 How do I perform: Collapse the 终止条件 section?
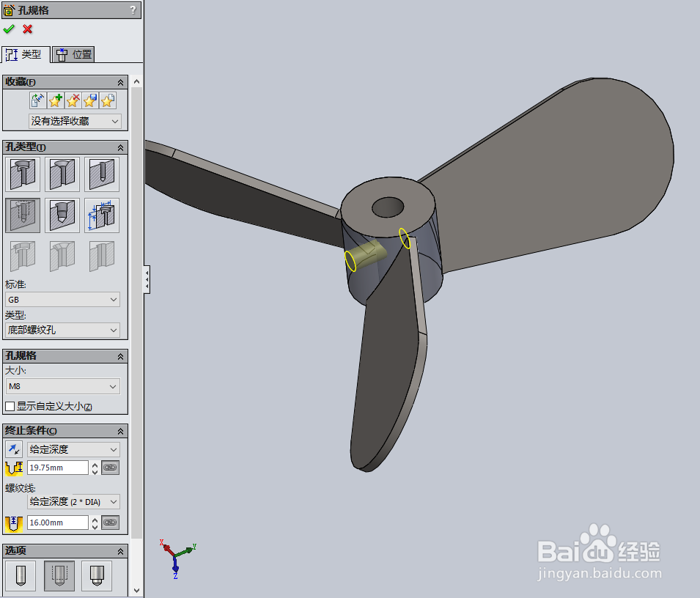coord(120,432)
